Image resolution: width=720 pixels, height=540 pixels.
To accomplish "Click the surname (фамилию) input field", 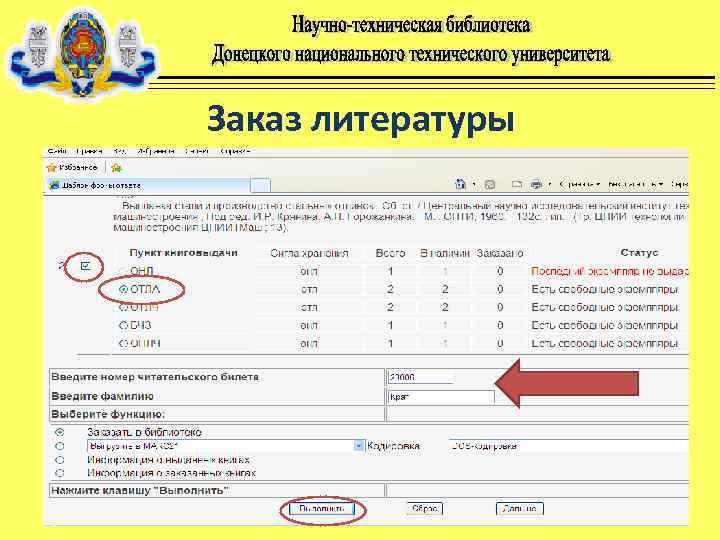I will click(x=441, y=397).
